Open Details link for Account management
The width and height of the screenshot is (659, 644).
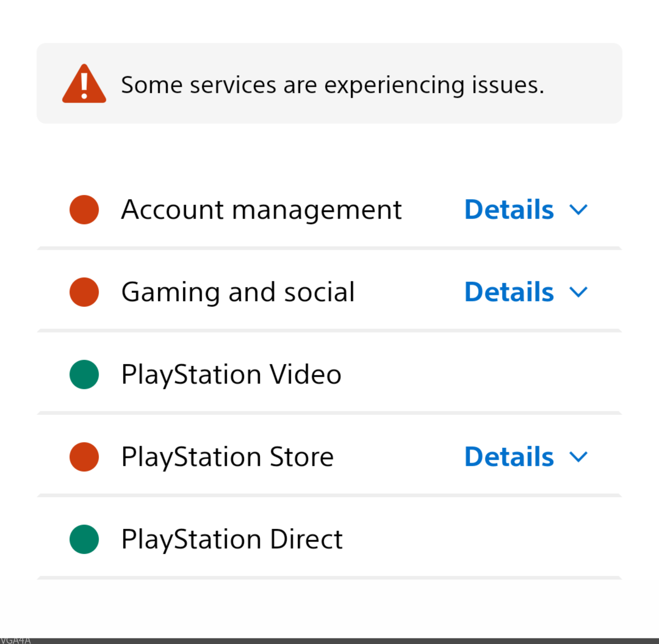(509, 210)
